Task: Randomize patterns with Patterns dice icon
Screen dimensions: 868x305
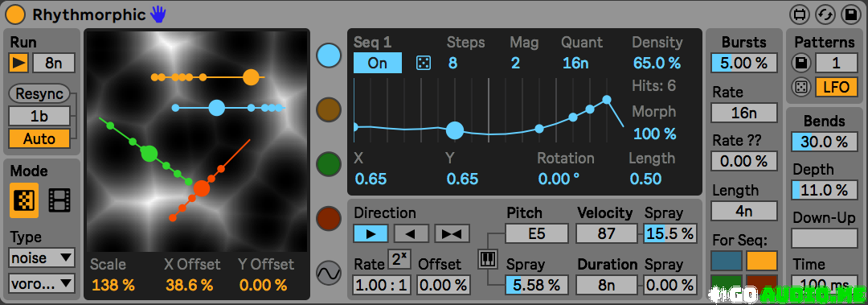Action: pos(800,87)
